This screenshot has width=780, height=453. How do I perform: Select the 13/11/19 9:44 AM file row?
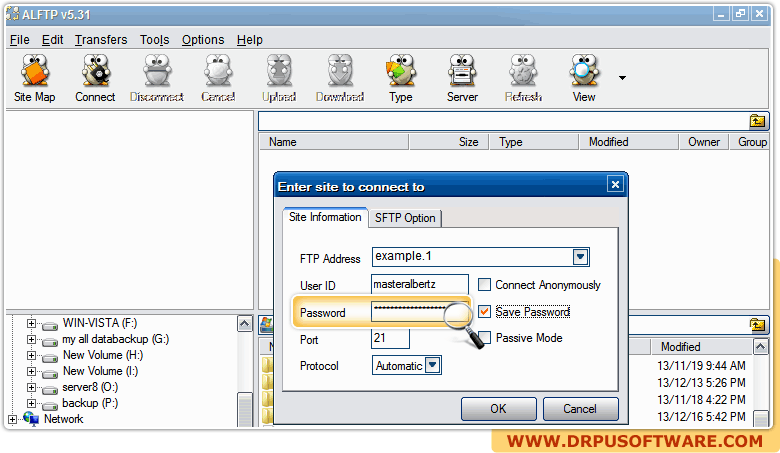click(701, 365)
